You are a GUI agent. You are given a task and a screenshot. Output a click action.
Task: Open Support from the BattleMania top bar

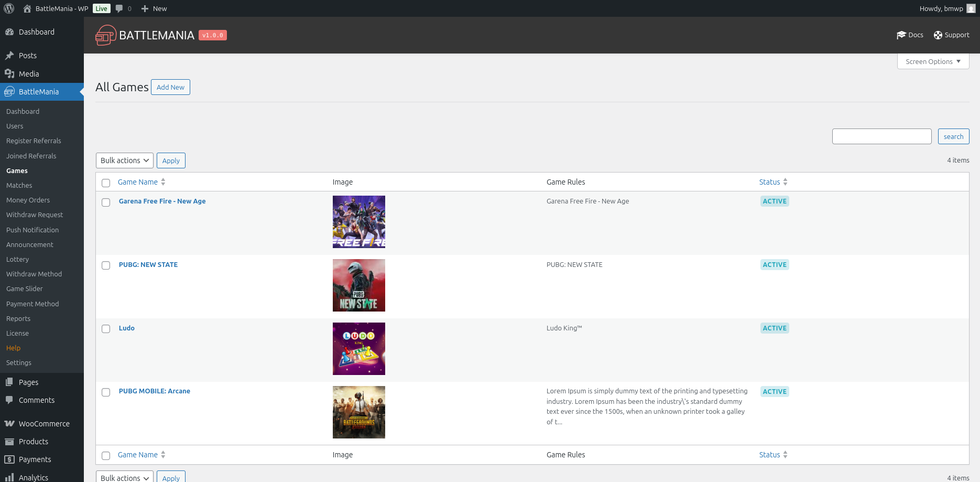tap(938, 35)
